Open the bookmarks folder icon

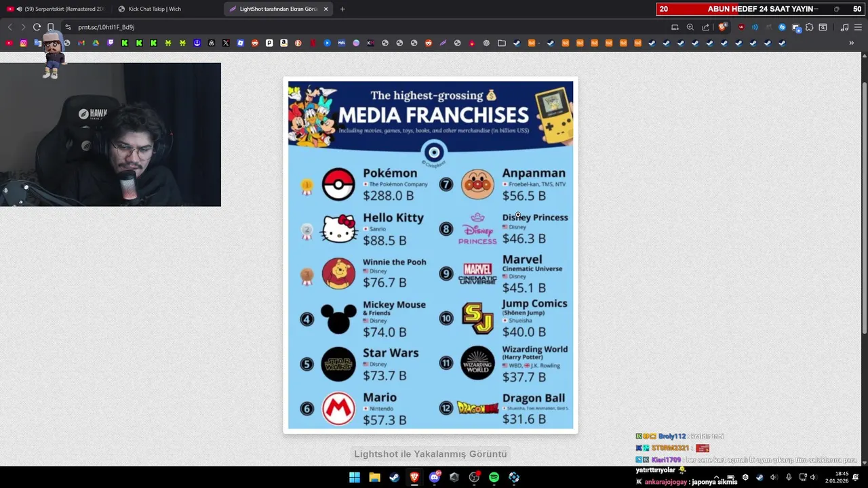point(501,43)
